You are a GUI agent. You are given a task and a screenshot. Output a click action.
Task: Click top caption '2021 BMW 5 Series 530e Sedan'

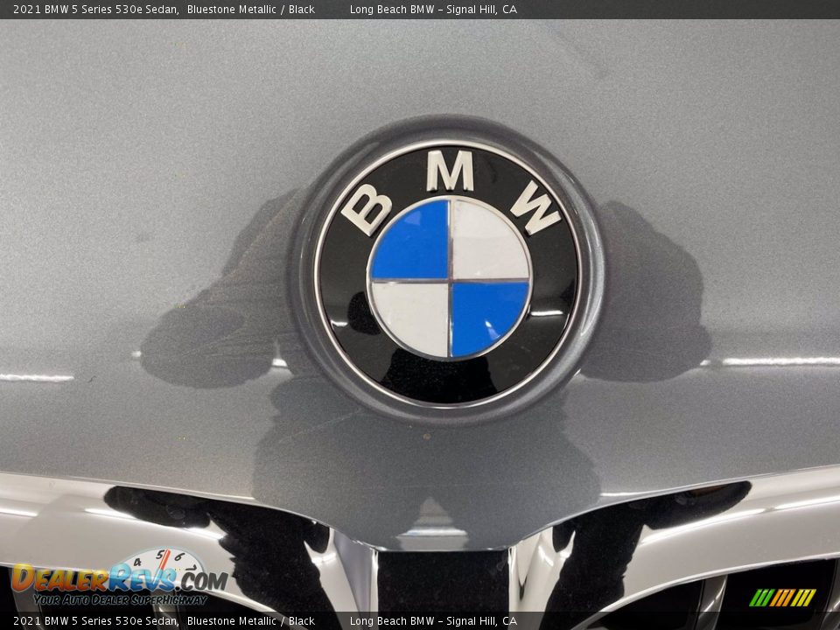tap(95, 9)
